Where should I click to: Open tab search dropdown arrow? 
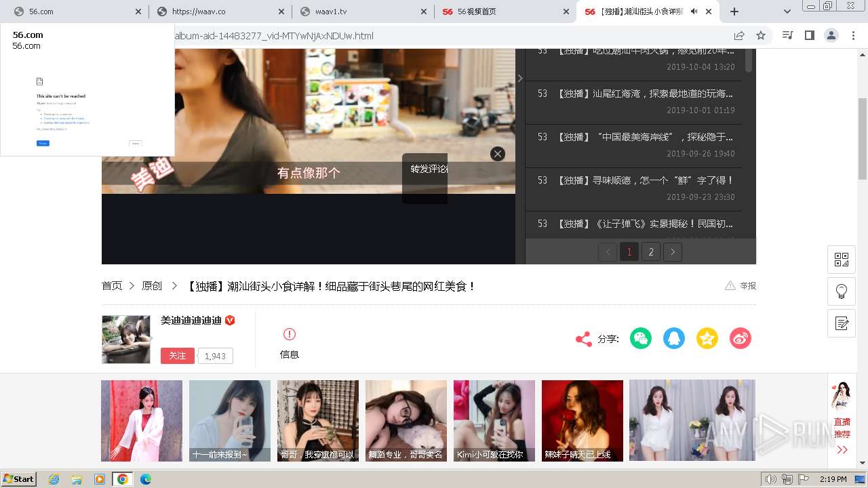click(787, 12)
